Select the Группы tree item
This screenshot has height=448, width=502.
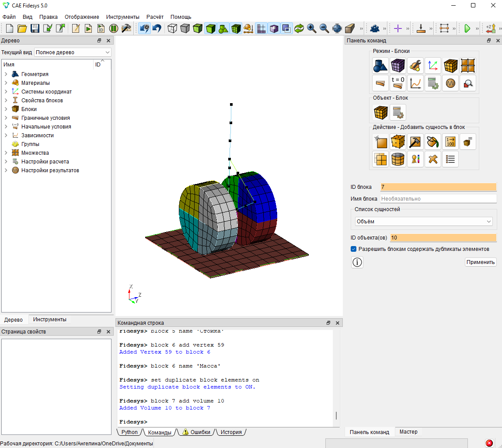pos(30,144)
